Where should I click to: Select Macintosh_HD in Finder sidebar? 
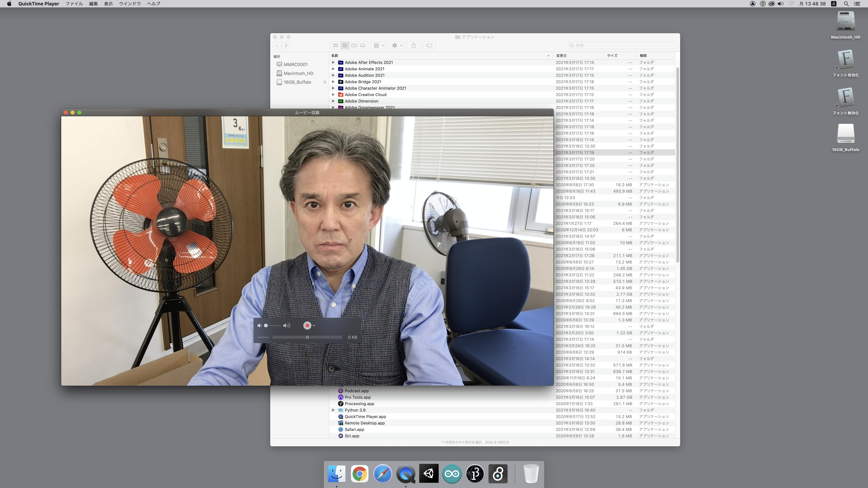point(298,73)
